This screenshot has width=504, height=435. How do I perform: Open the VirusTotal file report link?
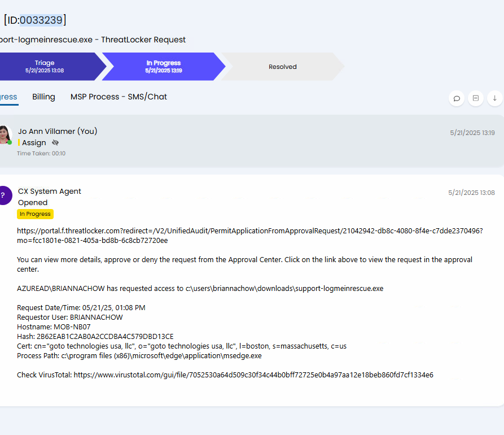tap(253, 375)
